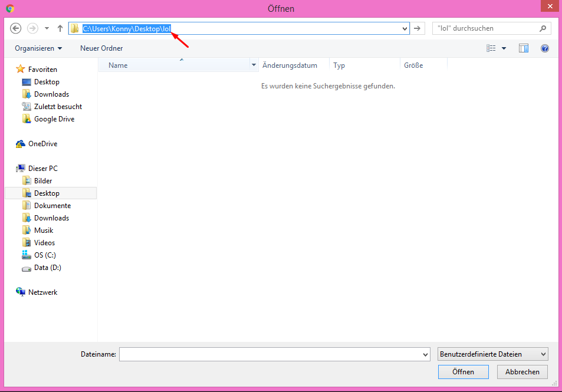
Task: Click the Data (D:) drive icon
Action: (x=27, y=268)
